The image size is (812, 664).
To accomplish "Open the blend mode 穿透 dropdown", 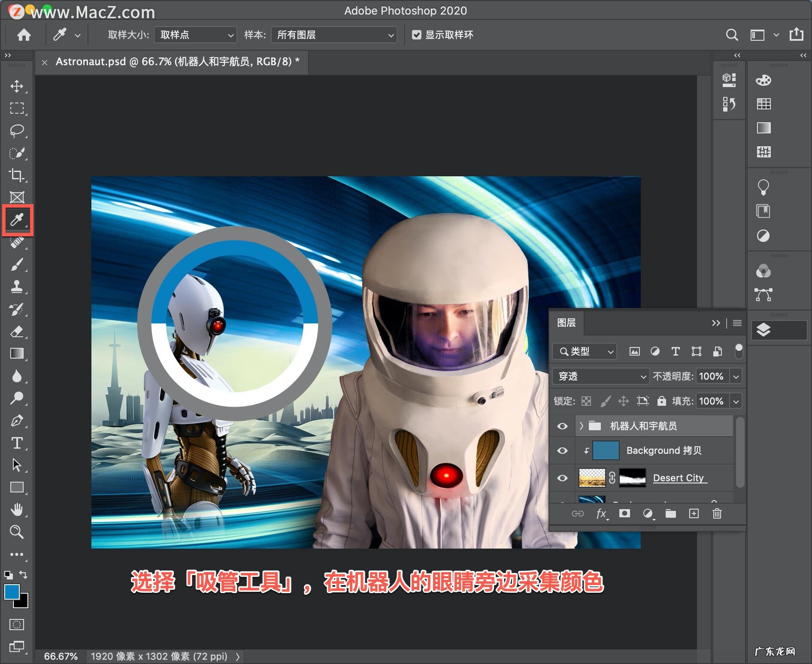I will click(x=600, y=376).
